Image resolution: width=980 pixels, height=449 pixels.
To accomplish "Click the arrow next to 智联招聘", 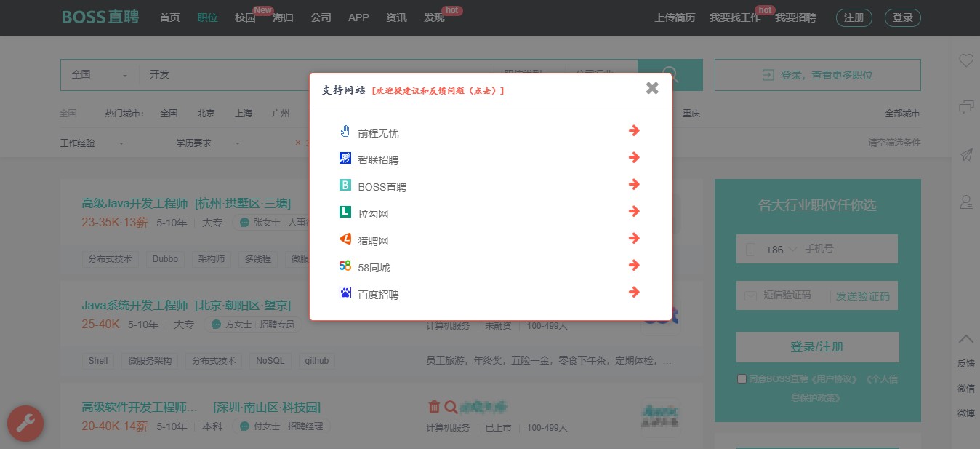I will tap(634, 157).
